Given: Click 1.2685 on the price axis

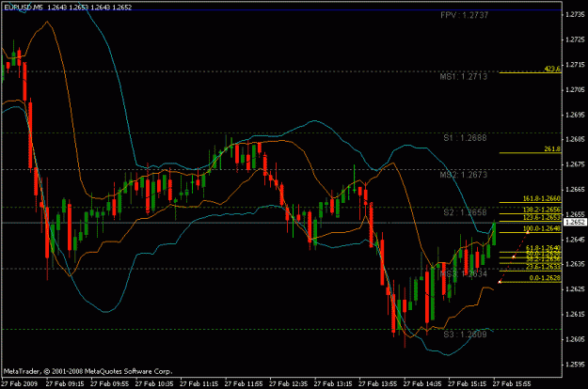Looking at the screenshot, I should tap(575, 139).
